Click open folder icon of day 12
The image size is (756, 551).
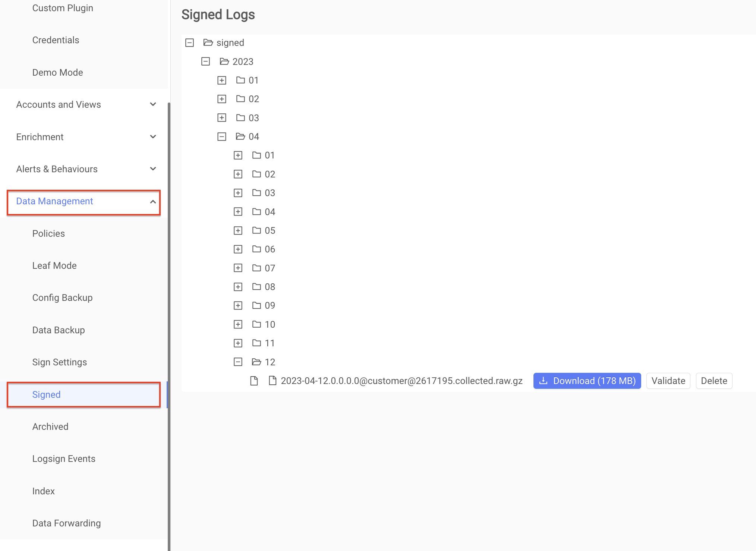click(256, 361)
